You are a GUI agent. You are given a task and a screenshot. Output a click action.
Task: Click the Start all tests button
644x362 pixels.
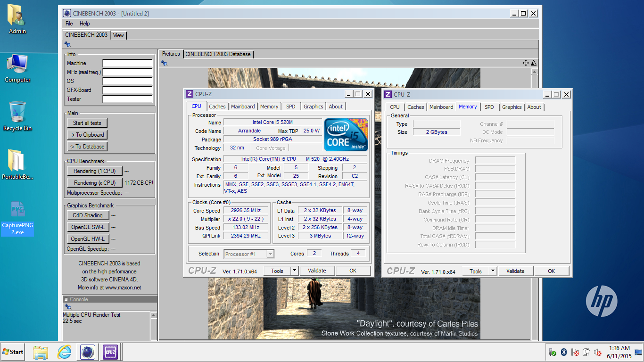coord(87,123)
